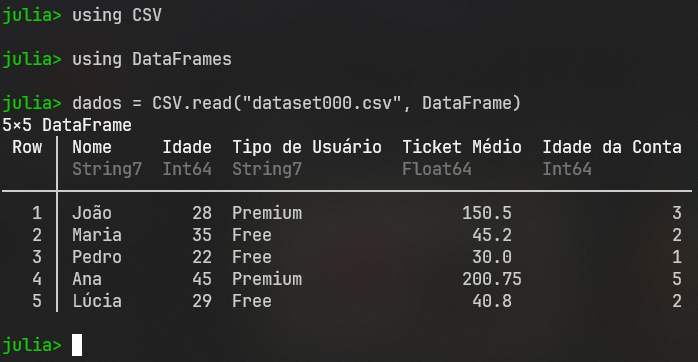Click the 'João' name cell

coord(92,213)
